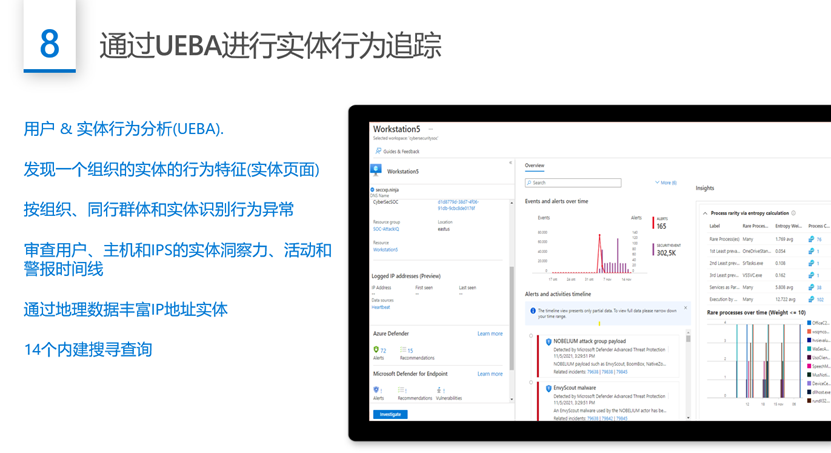The width and height of the screenshot is (831, 453).
Task: Click Defender for Endpoint vulnerabilities icon
Action: (439, 390)
